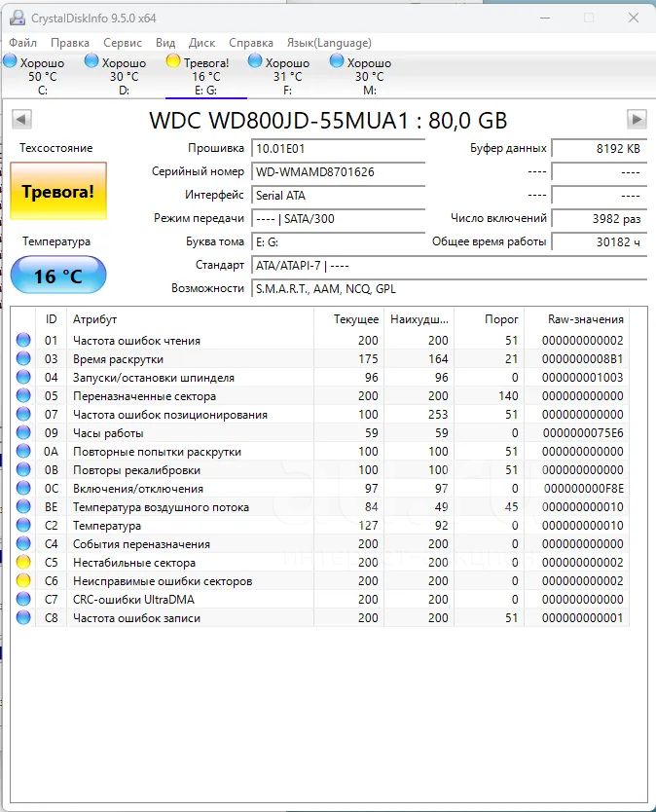Image resolution: width=656 pixels, height=812 pixels.
Task: Click the yellow Тревога! health status button
Action: pyautogui.click(x=58, y=191)
